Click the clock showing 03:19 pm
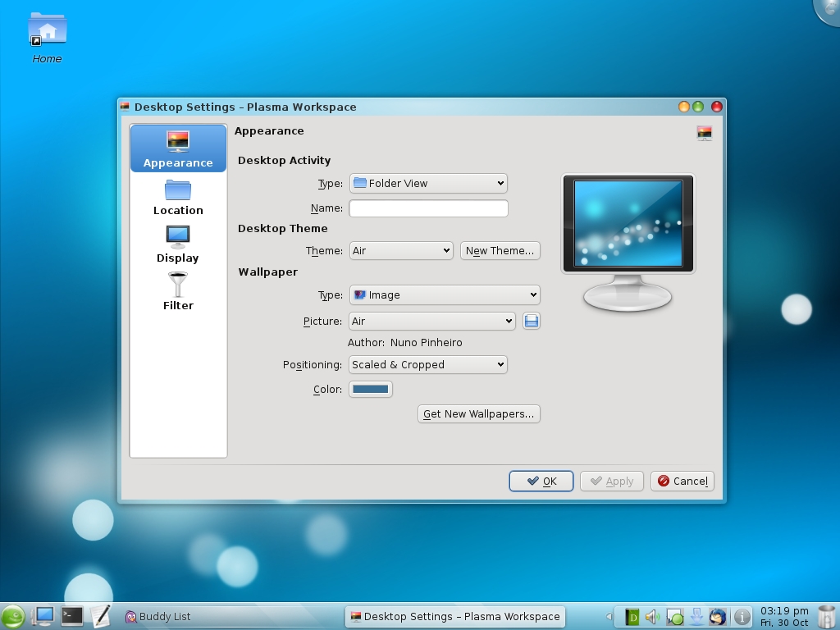Image resolution: width=840 pixels, height=630 pixels. tap(784, 617)
